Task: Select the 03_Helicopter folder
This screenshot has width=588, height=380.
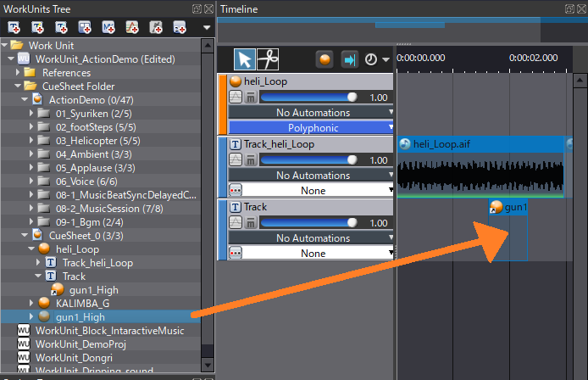Action: point(89,140)
